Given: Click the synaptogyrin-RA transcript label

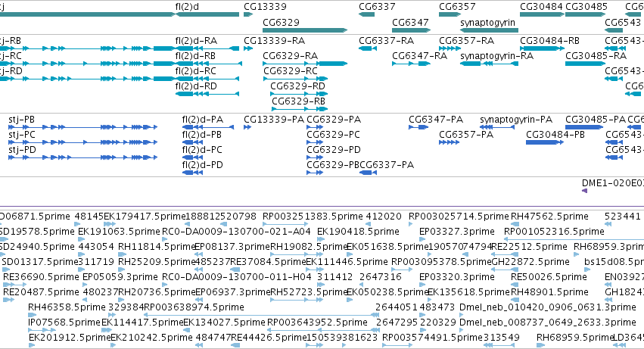Looking at the screenshot, I should pyautogui.click(x=497, y=56).
